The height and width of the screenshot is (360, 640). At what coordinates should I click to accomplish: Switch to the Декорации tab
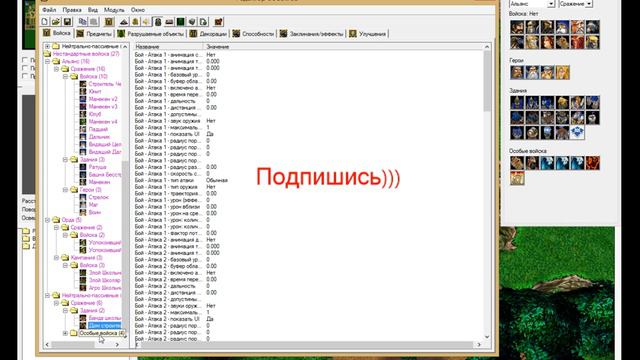[209, 34]
